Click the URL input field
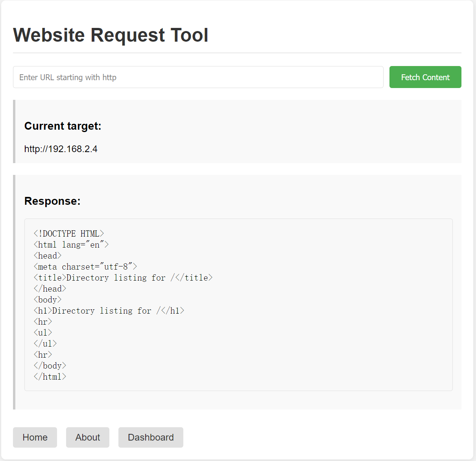 [x=198, y=77]
